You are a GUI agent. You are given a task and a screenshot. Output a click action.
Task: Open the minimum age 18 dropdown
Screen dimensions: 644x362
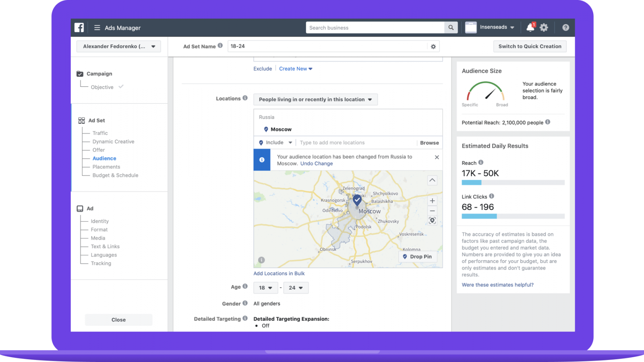(x=265, y=288)
